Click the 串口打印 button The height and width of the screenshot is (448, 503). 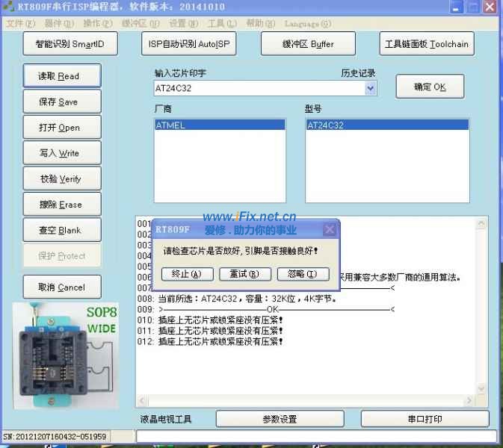pyautogui.click(x=425, y=419)
